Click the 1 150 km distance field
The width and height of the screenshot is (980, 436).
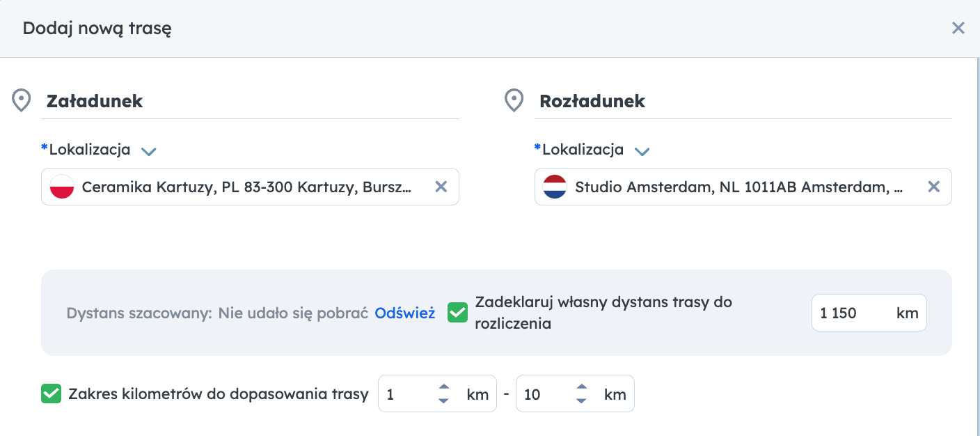(869, 313)
